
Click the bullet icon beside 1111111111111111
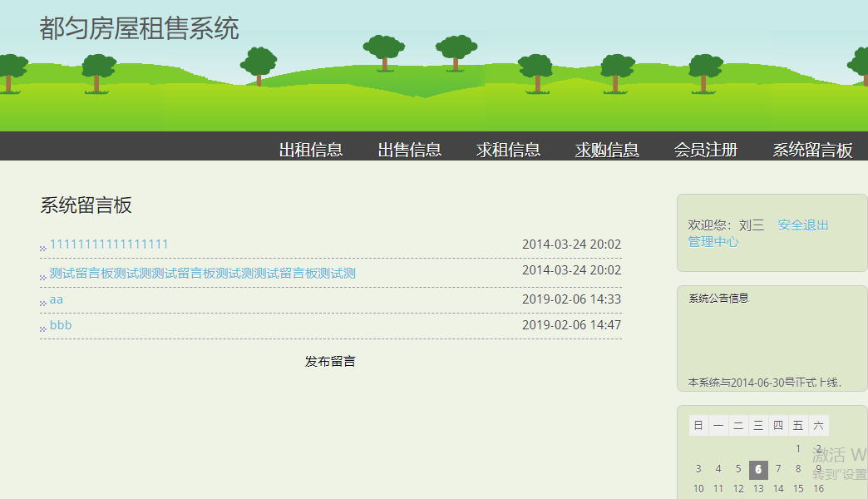(43, 248)
